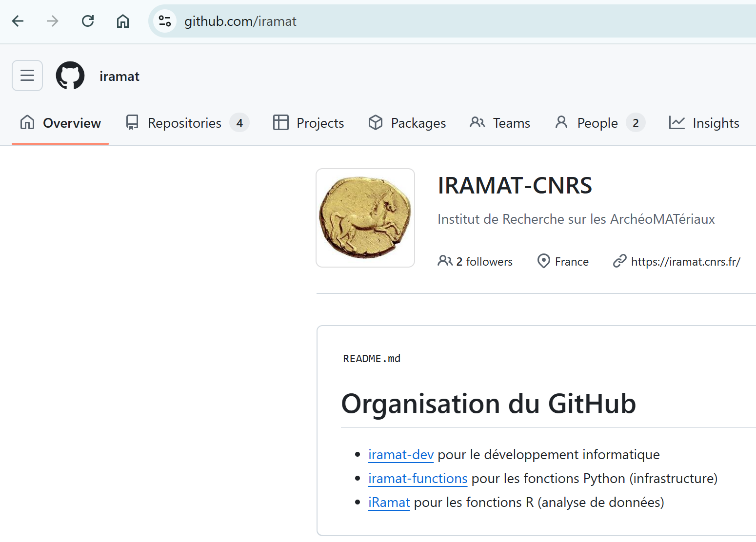Image resolution: width=756 pixels, height=542 pixels.
Task: Click the iramat organization name in header
Action: coord(119,77)
